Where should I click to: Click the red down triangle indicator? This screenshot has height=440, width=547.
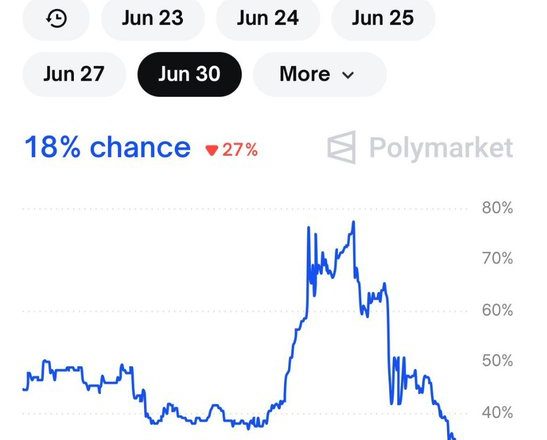point(212,150)
